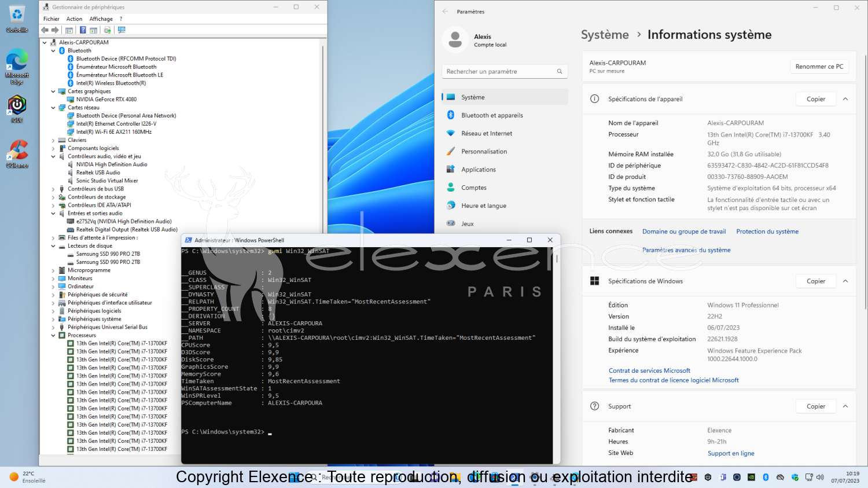Click Update driver icon in Device Manager toolbar

tap(107, 30)
